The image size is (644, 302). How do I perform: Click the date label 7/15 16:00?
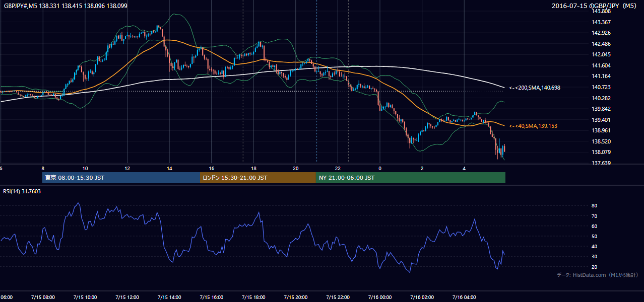click(x=211, y=297)
